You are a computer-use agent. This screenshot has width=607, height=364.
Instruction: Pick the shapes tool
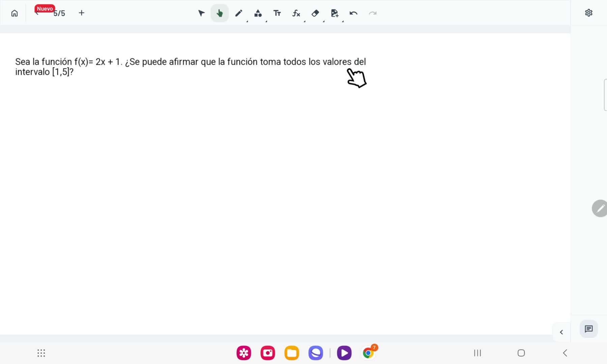pos(258,13)
